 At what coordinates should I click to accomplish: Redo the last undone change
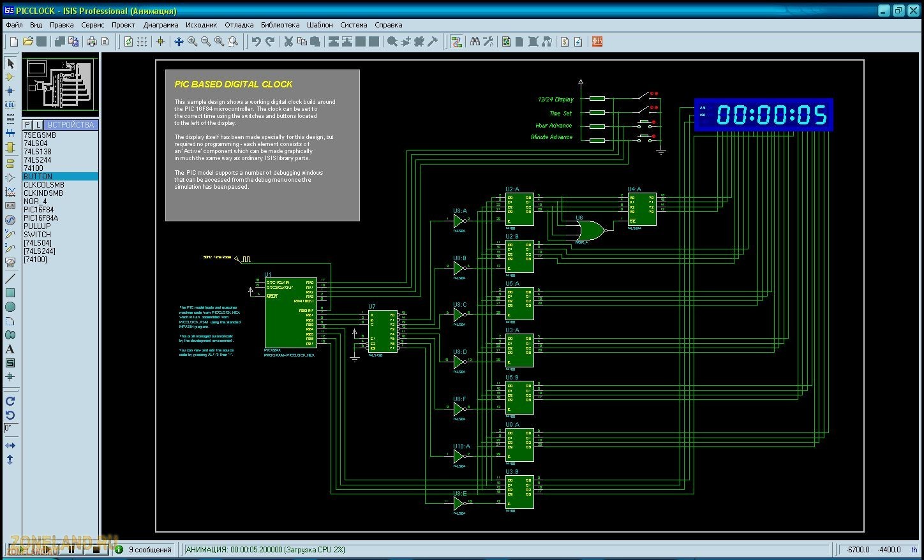click(x=270, y=41)
